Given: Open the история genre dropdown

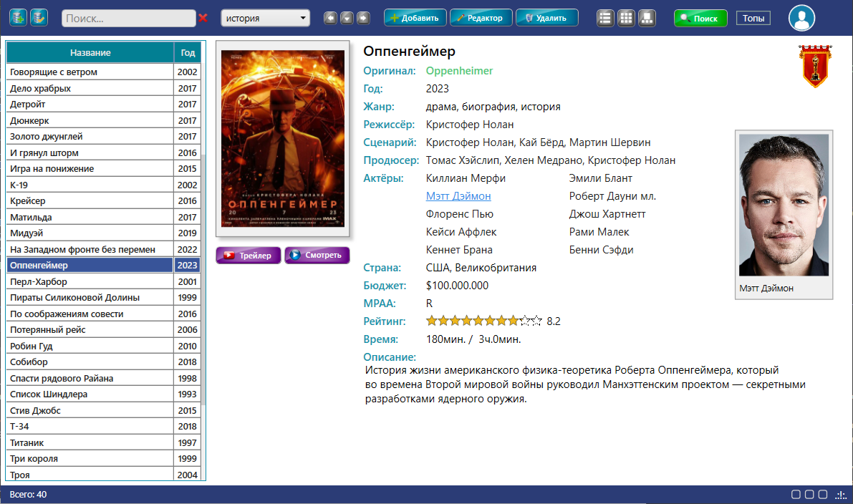Looking at the screenshot, I should 265,18.
